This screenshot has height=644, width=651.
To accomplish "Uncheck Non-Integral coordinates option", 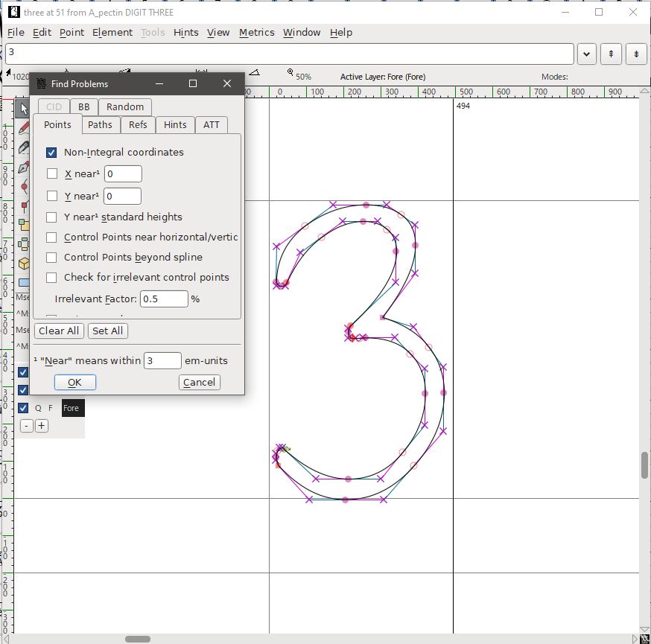I will 51,153.
